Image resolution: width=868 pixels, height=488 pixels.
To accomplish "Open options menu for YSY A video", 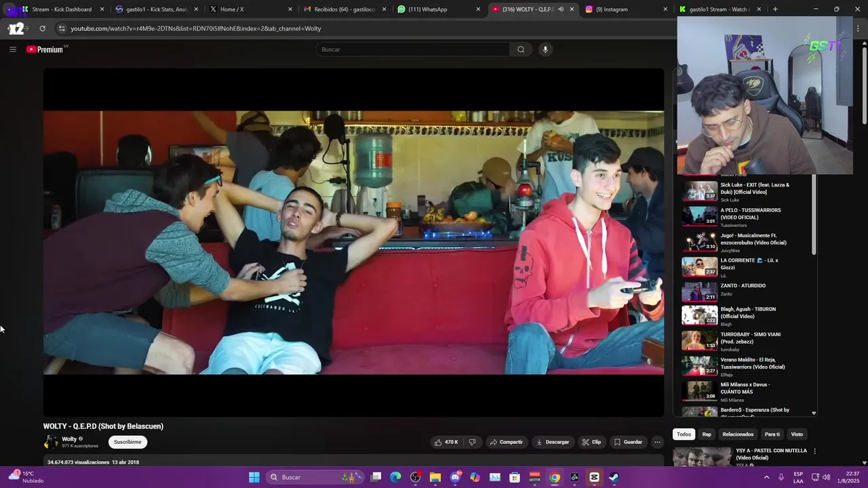I will coord(815,451).
